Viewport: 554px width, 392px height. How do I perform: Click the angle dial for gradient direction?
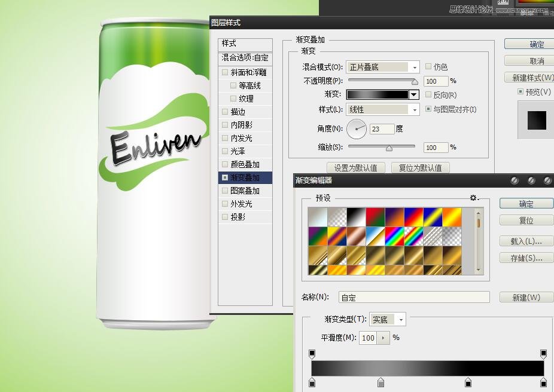356,129
